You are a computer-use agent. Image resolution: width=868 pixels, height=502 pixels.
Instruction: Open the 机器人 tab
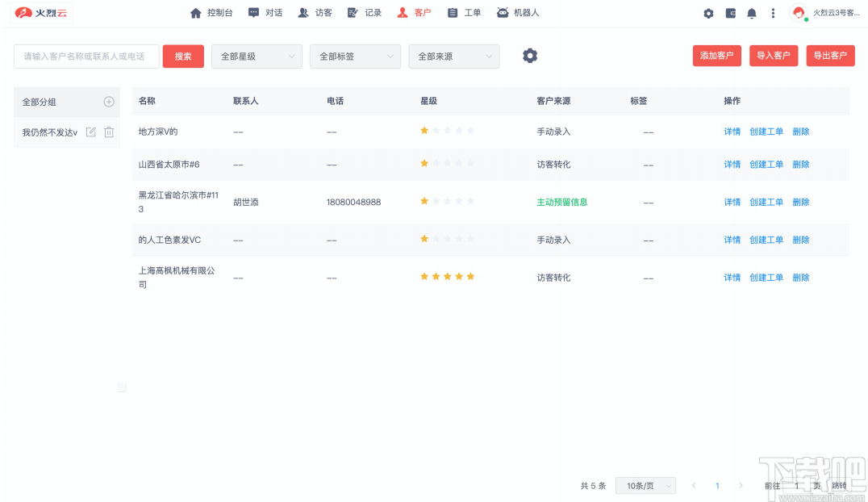click(518, 13)
